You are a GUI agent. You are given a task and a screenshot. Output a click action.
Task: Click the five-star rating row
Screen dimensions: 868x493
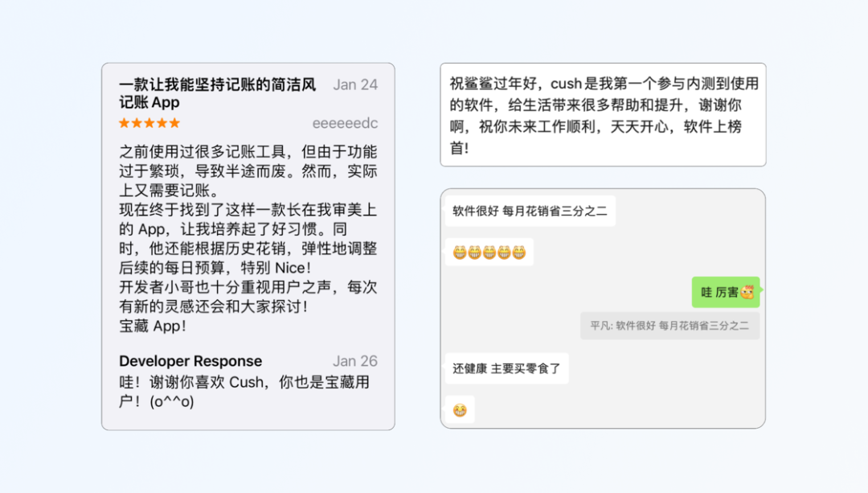(x=149, y=123)
